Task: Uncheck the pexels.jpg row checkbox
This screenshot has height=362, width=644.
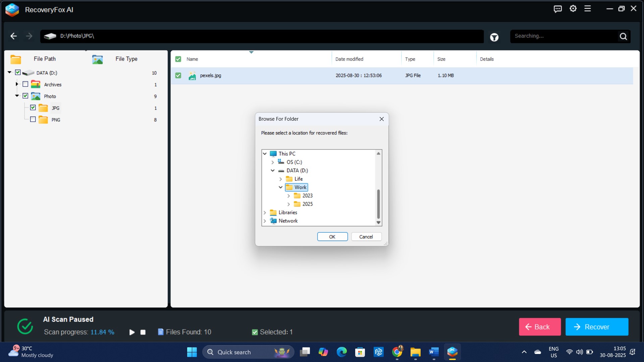Action: [178, 75]
